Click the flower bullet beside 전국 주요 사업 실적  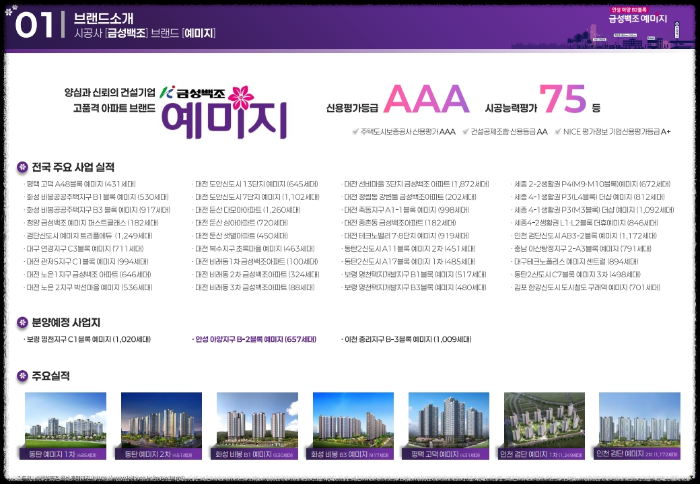[22, 167]
